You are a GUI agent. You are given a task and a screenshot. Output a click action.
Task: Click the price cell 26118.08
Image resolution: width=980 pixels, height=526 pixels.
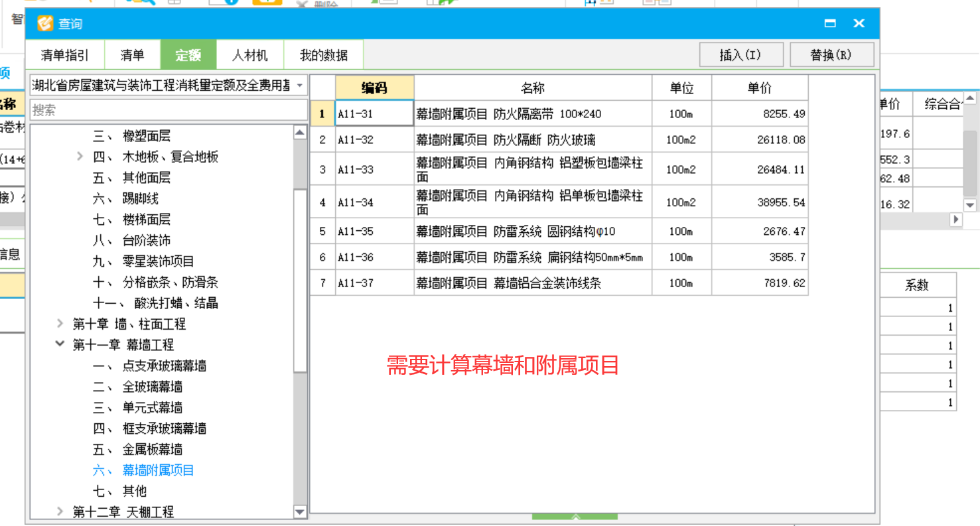coord(760,140)
